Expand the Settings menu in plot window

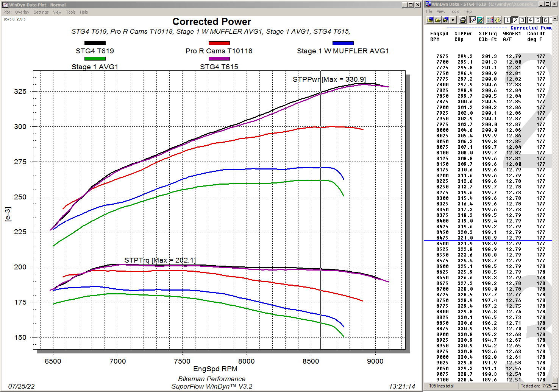tap(41, 12)
